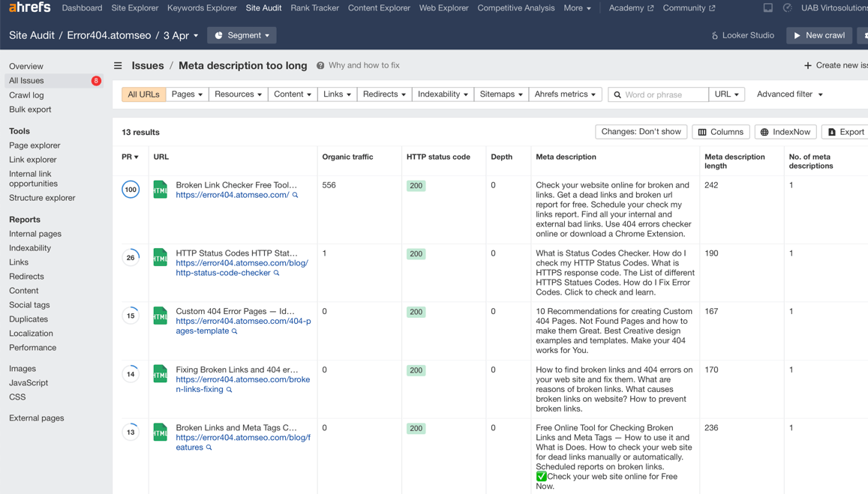Click the IndexNow globe button
This screenshot has width=868, height=494.
click(785, 132)
